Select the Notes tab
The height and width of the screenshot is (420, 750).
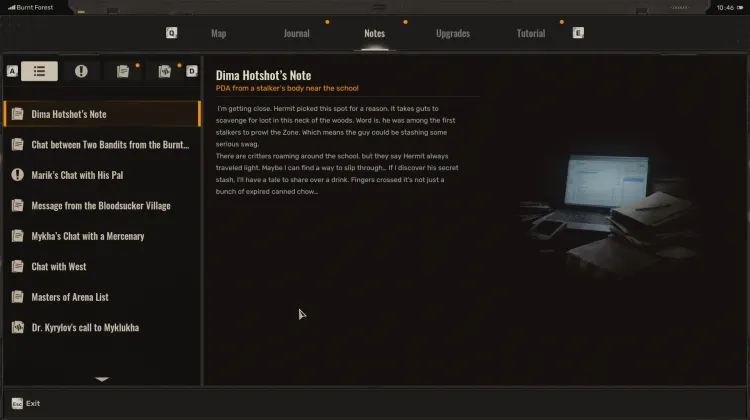pyautogui.click(x=375, y=33)
